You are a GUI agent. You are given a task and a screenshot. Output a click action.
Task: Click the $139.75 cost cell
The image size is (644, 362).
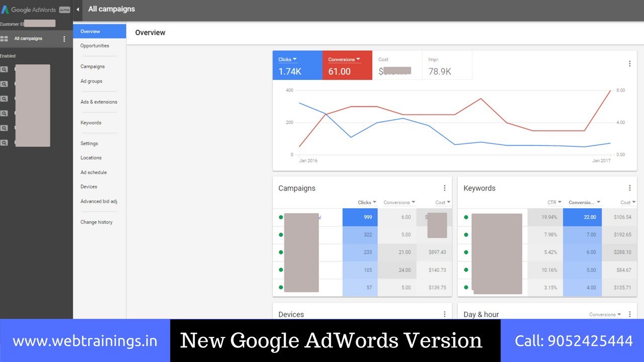coord(434,288)
